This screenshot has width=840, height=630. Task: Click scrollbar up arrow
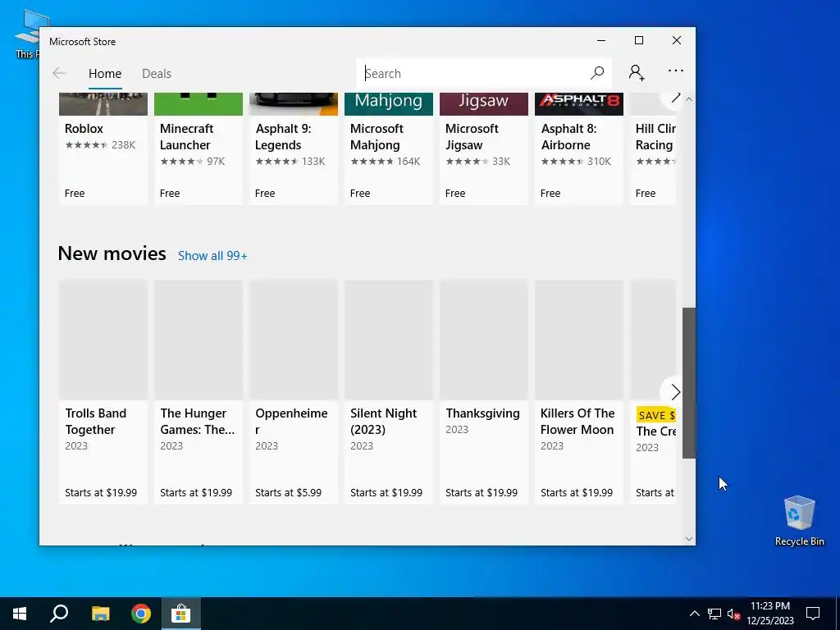click(689, 99)
